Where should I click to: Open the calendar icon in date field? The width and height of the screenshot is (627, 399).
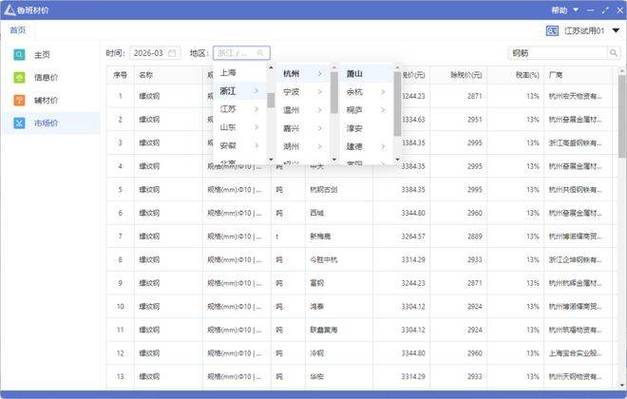point(172,53)
